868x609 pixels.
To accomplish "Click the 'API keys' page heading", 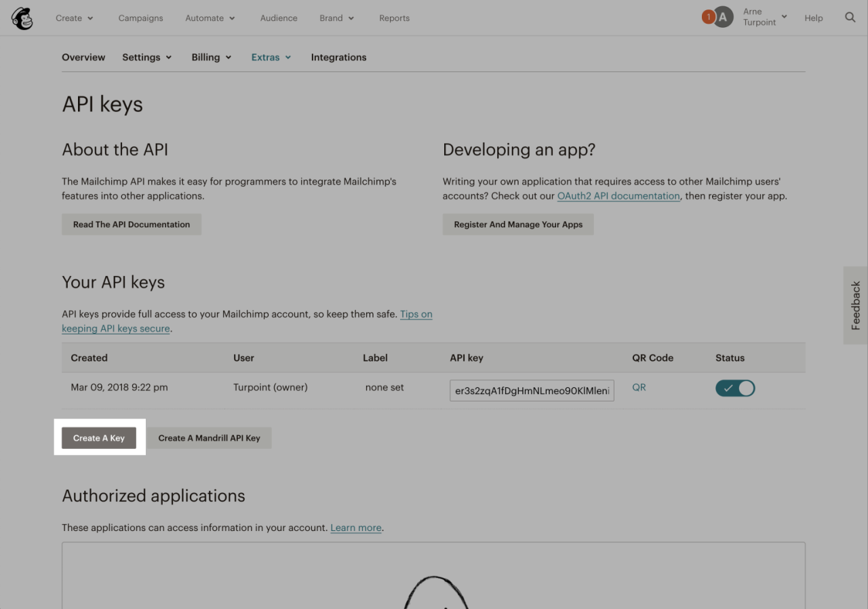I will click(x=102, y=104).
